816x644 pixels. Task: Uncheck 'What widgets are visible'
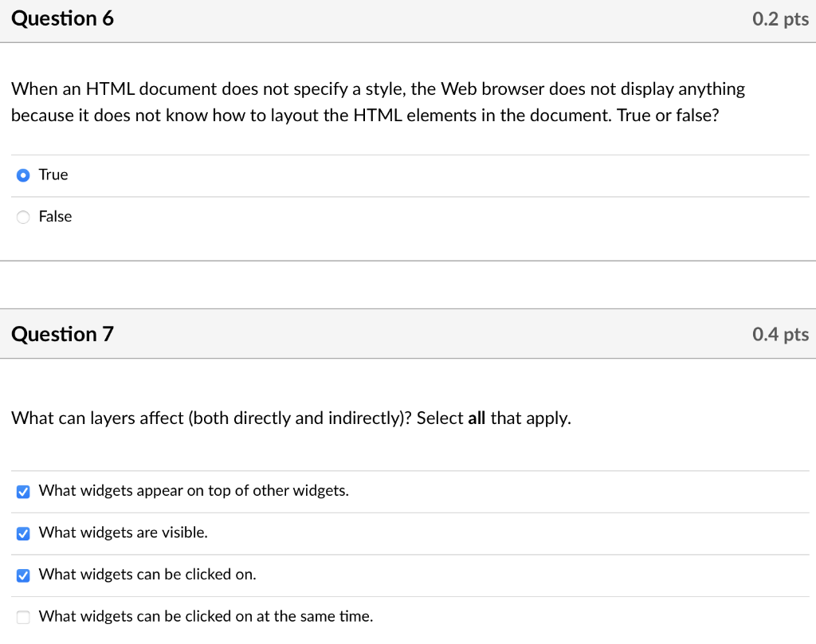[x=23, y=533]
